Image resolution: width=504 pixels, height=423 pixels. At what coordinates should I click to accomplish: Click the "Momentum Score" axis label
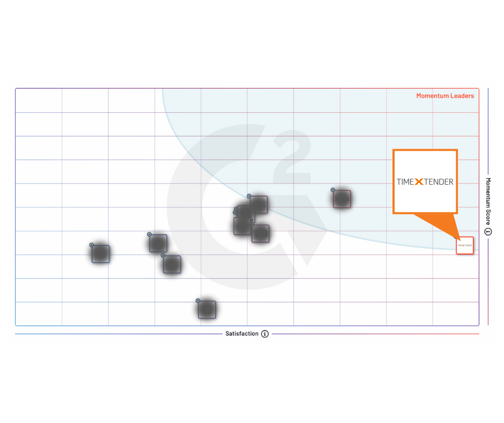tap(488, 201)
